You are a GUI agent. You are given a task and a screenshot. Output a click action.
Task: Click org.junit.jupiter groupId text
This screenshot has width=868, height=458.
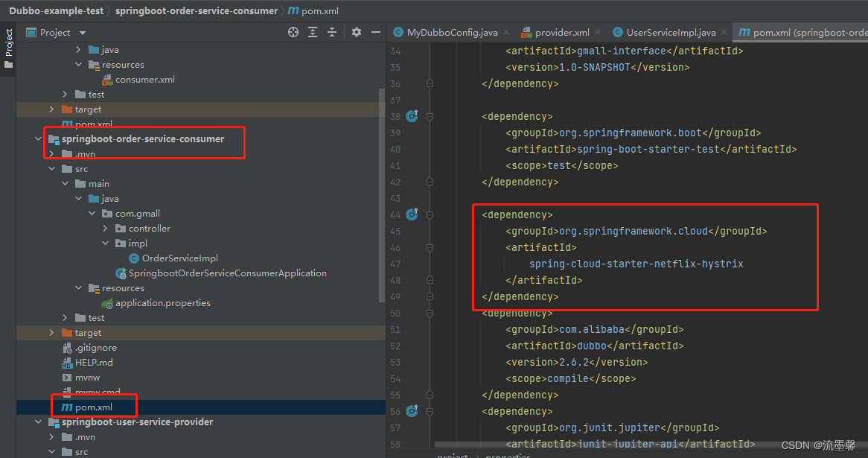point(610,427)
